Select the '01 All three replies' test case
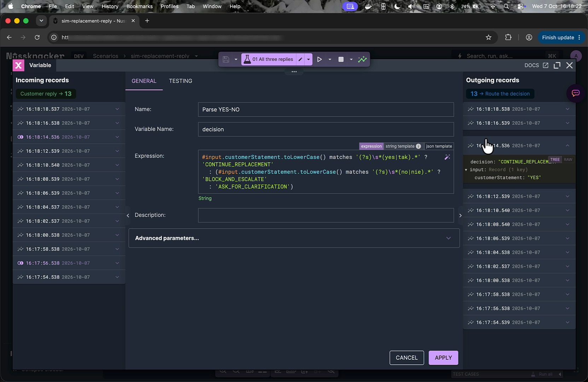 pyautogui.click(x=269, y=59)
